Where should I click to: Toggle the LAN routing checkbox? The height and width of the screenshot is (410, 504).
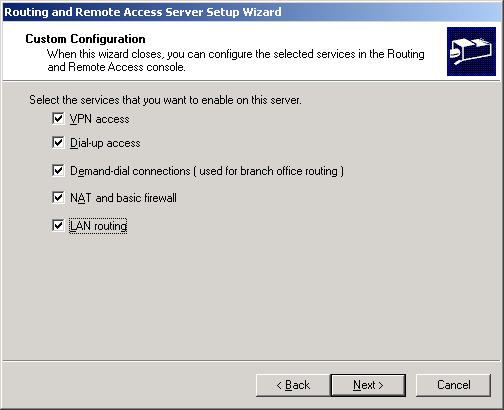point(58,225)
